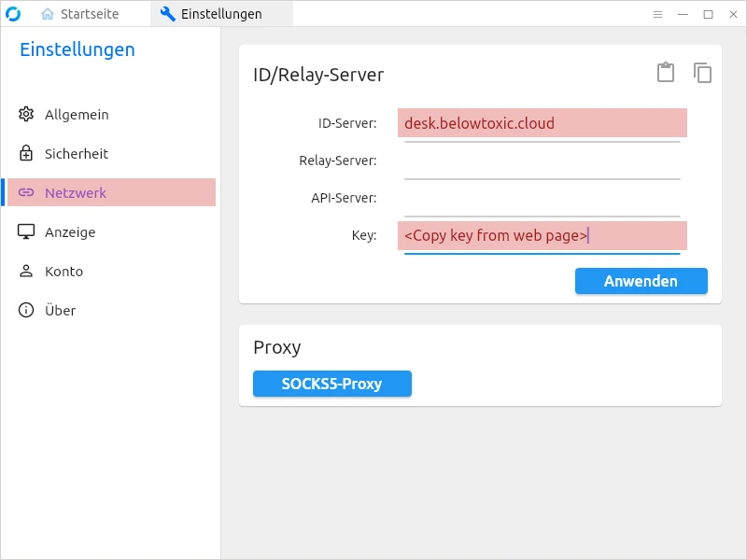Click the padlock icon beside Sicherheit
This screenshot has width=747, height=560.
coord(27,153)
